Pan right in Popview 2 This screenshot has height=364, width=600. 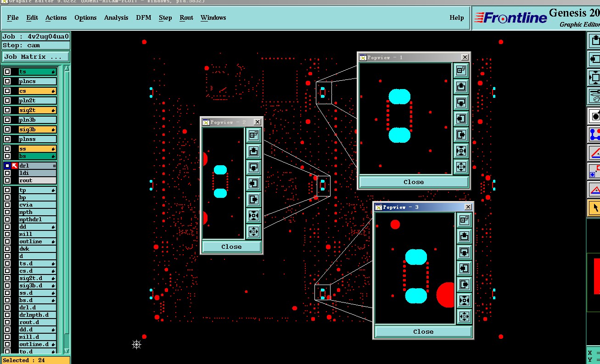pyautogui.click(x=253, y=199)
